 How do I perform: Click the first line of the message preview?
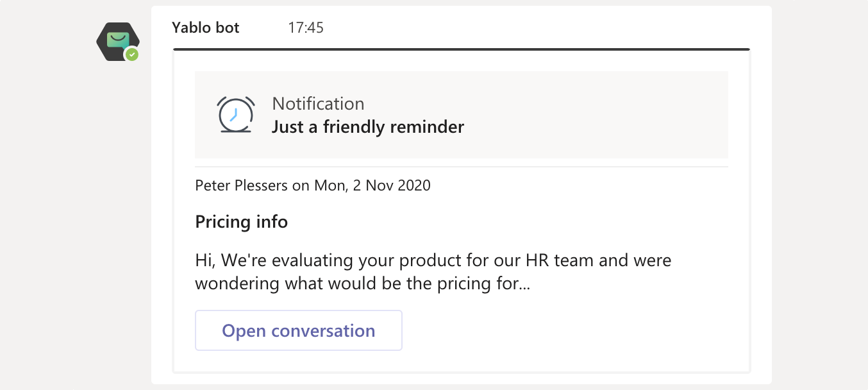(433, 260)
